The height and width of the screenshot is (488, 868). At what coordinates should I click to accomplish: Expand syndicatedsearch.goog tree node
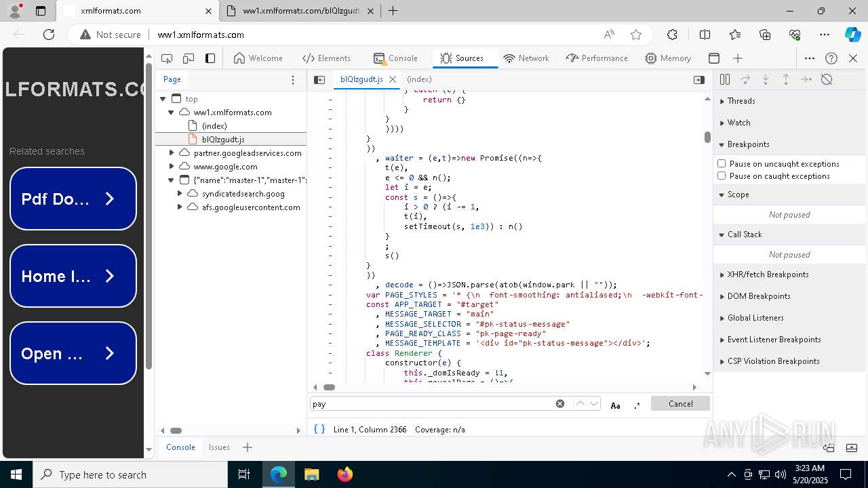[180, 194]
